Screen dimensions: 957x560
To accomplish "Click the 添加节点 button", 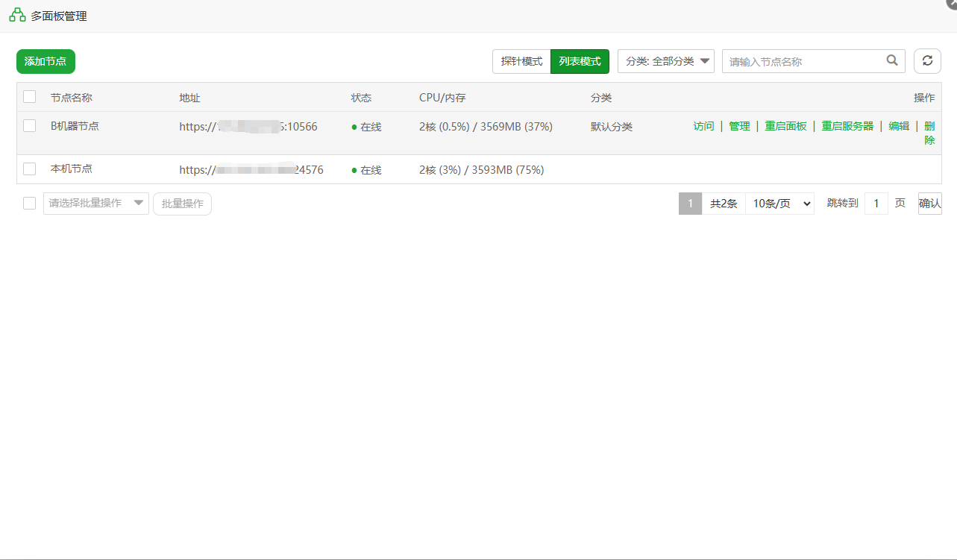I will click(x=46, y=61).
